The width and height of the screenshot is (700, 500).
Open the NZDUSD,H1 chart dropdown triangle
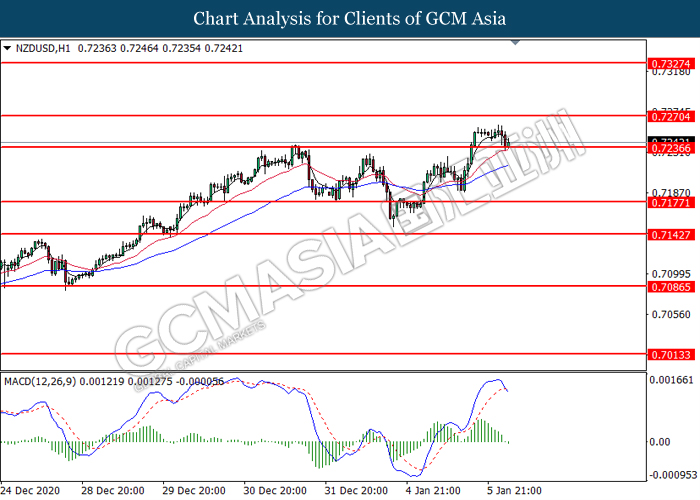click(x=7, y=48)
